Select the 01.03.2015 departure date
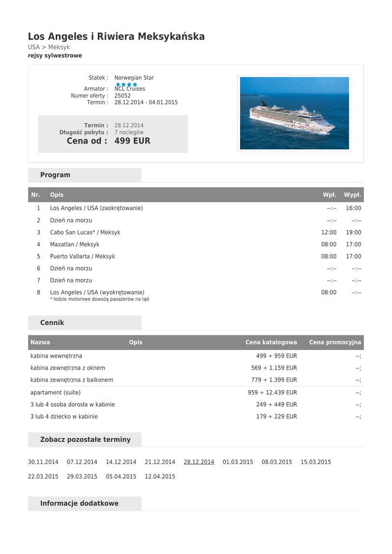 [238, 462]
